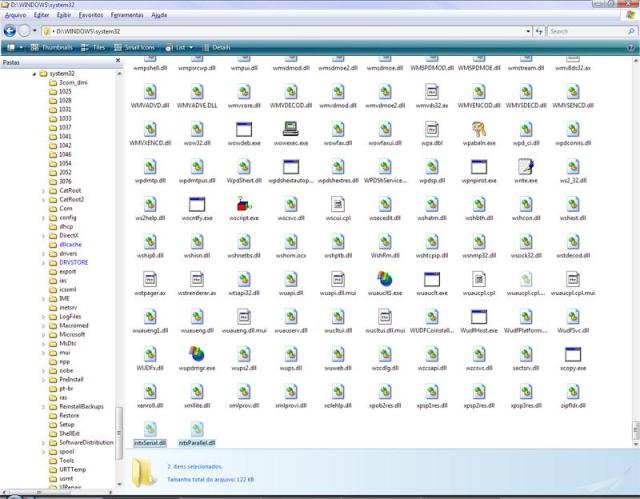640x499 pixels.
Task: Open the Ferramentas menu
Action: click(126, 16)
